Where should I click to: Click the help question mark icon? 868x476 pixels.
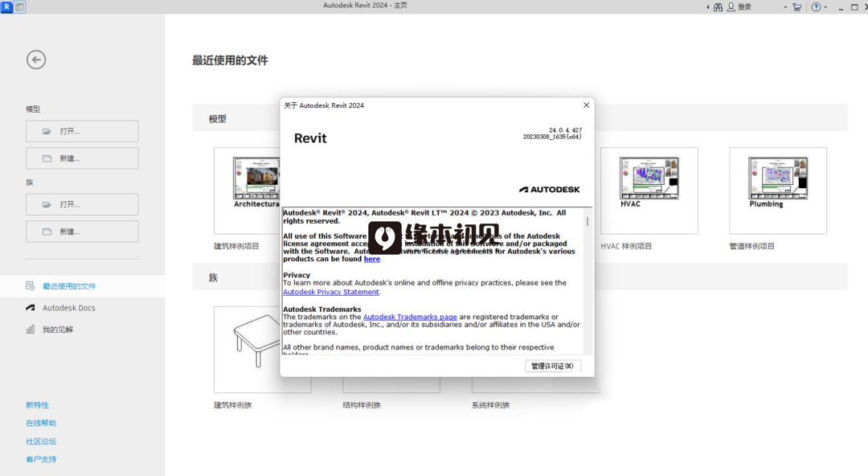pos(816,7)
